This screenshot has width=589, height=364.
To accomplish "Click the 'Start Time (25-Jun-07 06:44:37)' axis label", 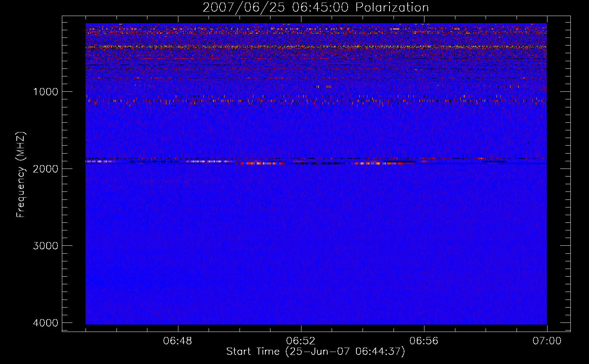I will 316,352.
